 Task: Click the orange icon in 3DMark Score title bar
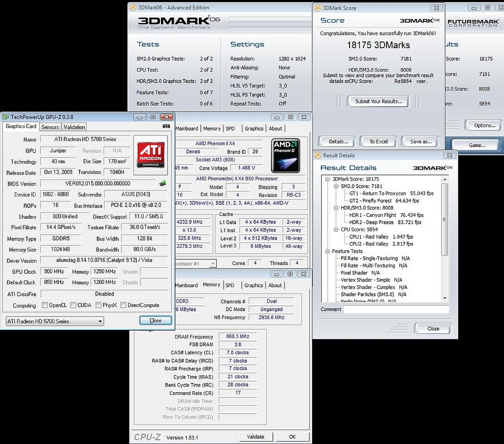tap(318, 8)
